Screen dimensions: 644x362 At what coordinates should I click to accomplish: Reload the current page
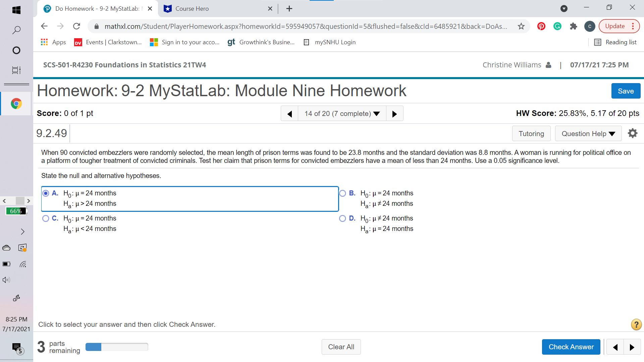point(76,26)
